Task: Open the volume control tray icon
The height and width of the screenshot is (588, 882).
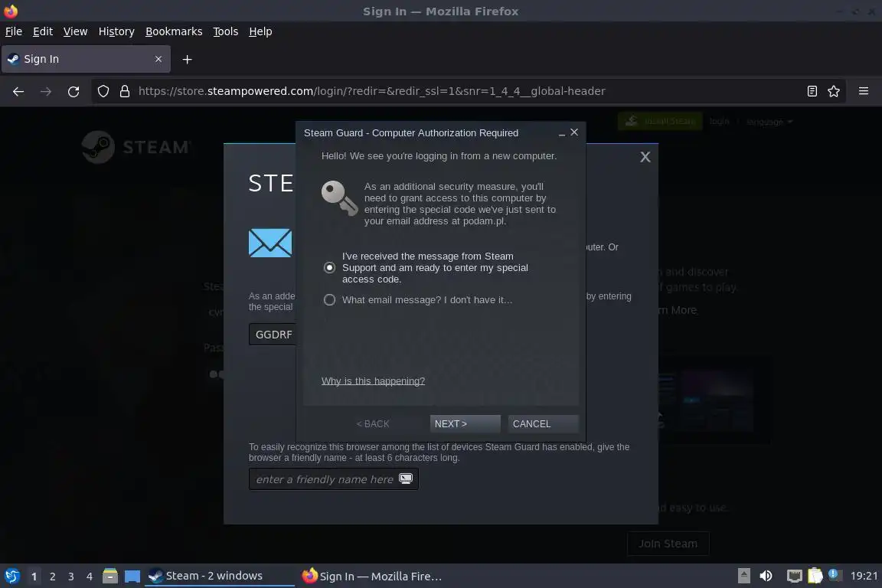Action: click(766, 576)
